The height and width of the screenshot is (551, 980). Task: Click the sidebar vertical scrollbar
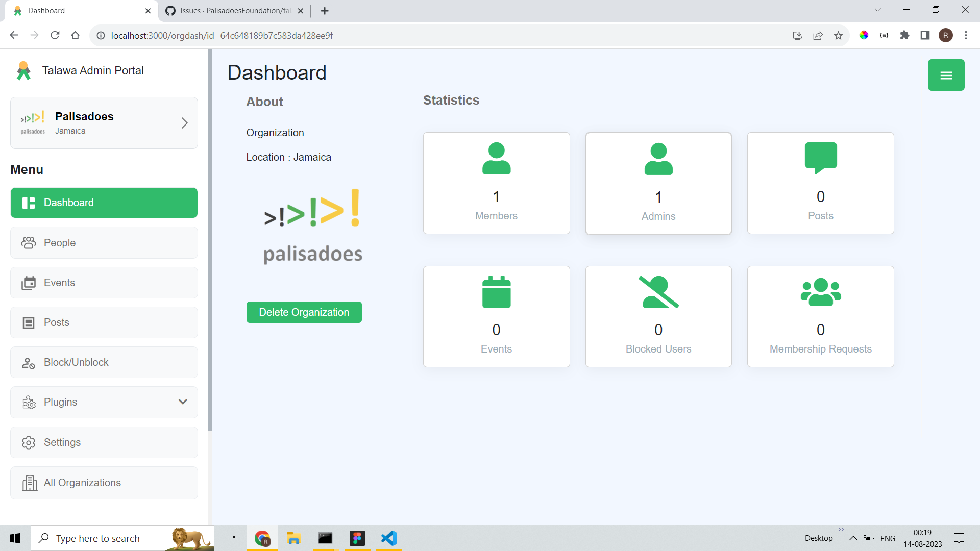[x=210, y=240]
